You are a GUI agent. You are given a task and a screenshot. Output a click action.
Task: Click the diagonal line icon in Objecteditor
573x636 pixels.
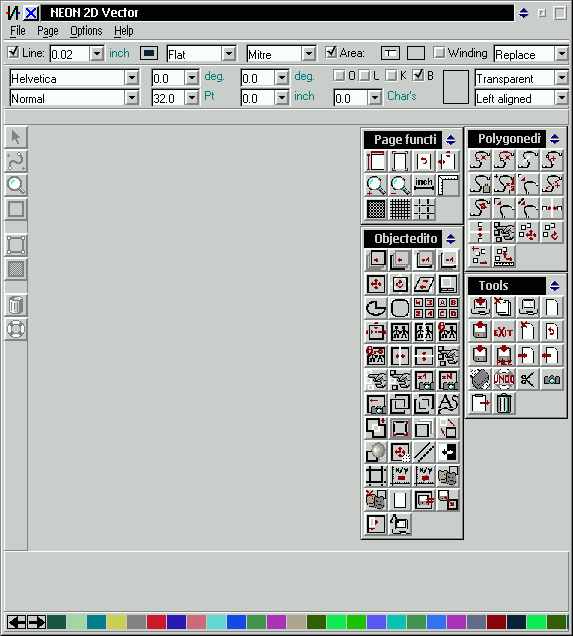pos(424,452)
